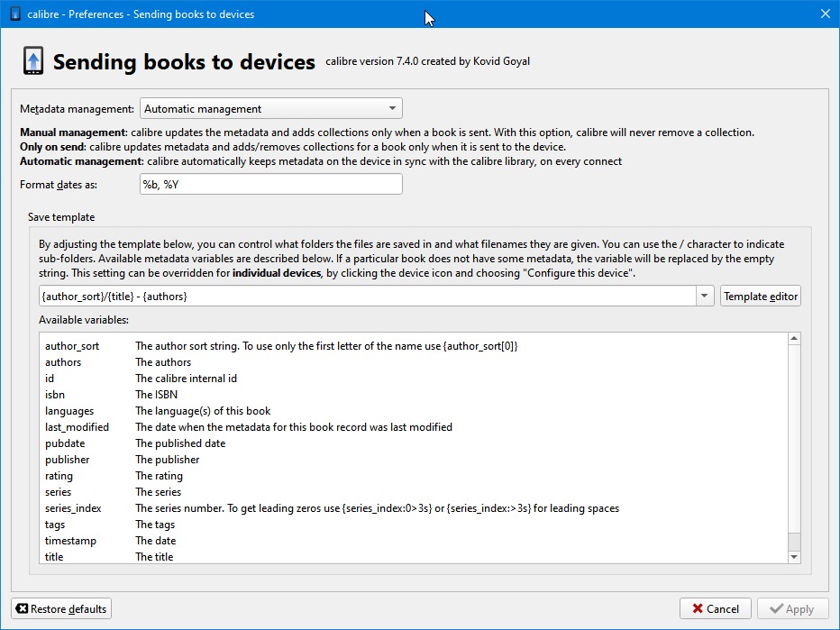Viewport: 840px width, 630px height.
Task: Click the calibre version 7.4.0 text
Action: (x=427, y=61)
